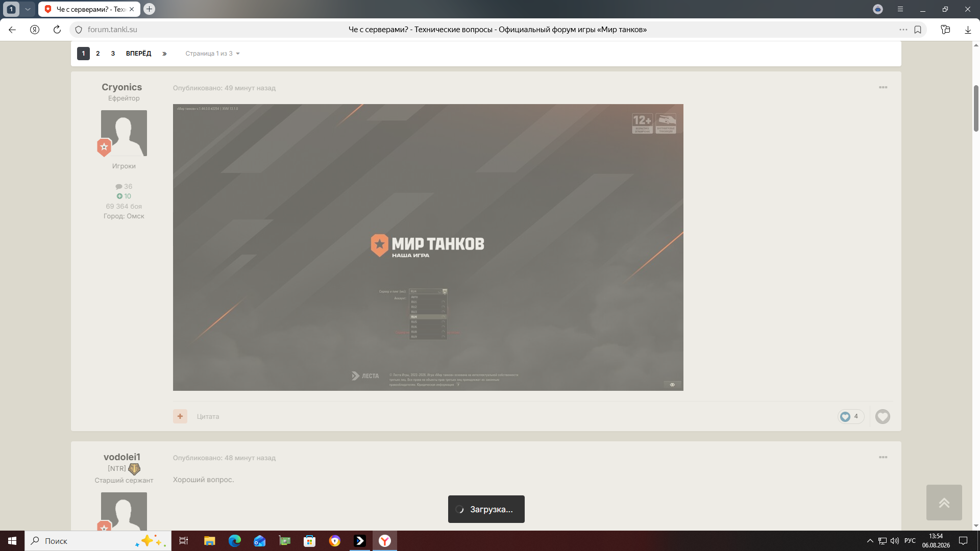The image size is (980, 551).
Task: Open address bar more options dots
Action: click(x=903, y=30)
